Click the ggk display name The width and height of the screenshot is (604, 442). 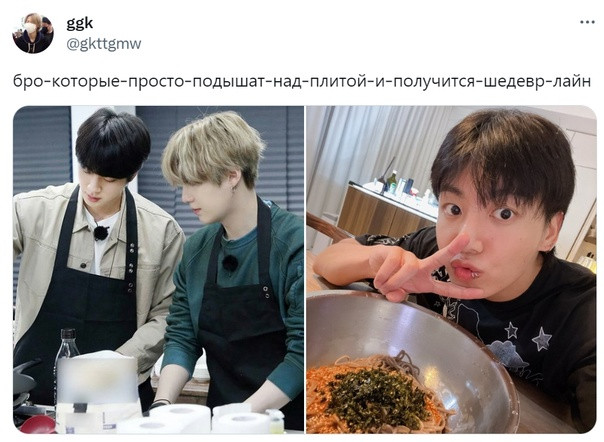[80, 24]
